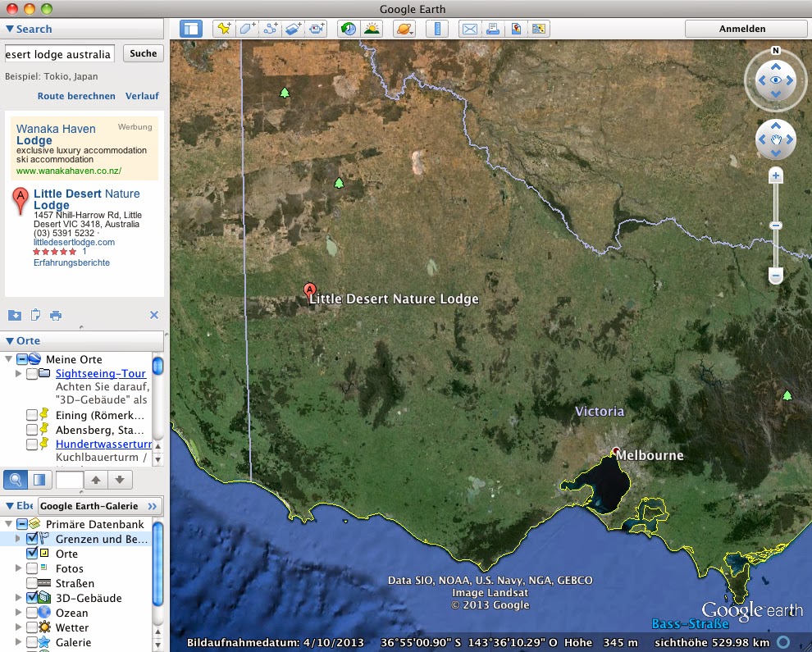
Task: Record a tour using the camera icon
Action: [x=316, y=29]
